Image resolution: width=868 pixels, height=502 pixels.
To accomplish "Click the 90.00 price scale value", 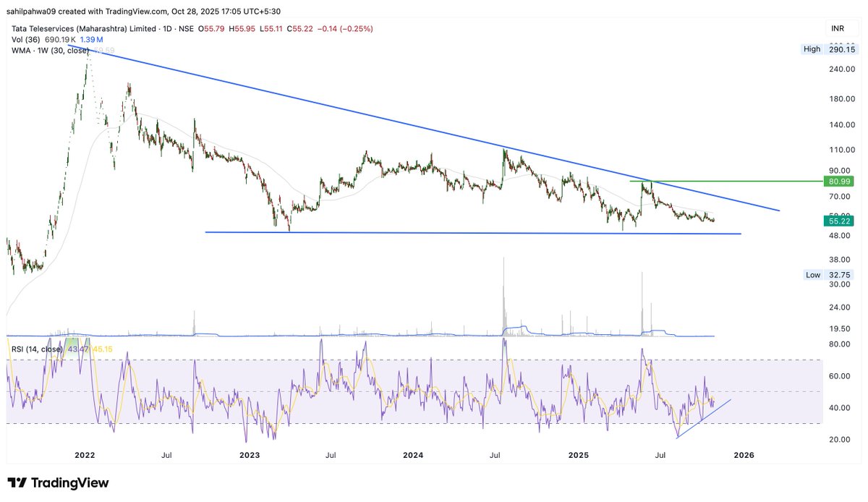I will coord(839,171).
